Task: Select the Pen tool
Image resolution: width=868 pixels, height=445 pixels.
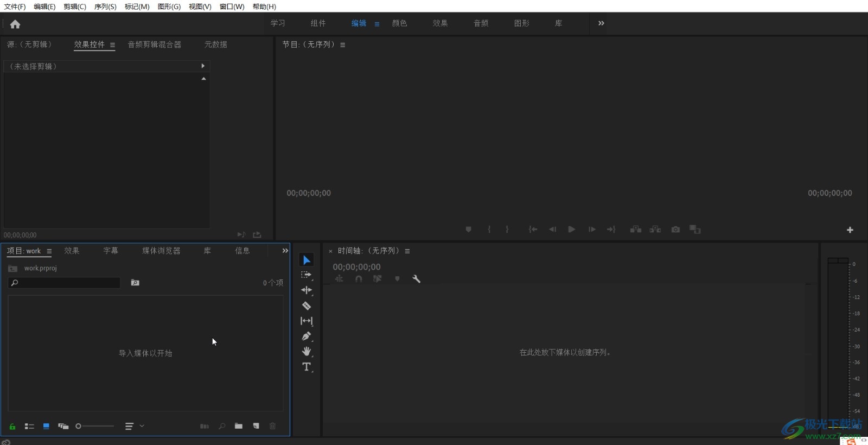Action: [307, 336]
